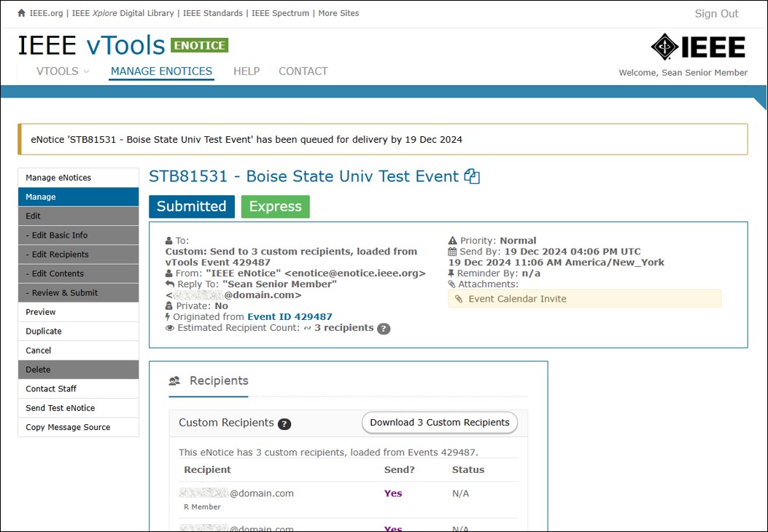Visit the IEEE Standards link

point(212,13)
